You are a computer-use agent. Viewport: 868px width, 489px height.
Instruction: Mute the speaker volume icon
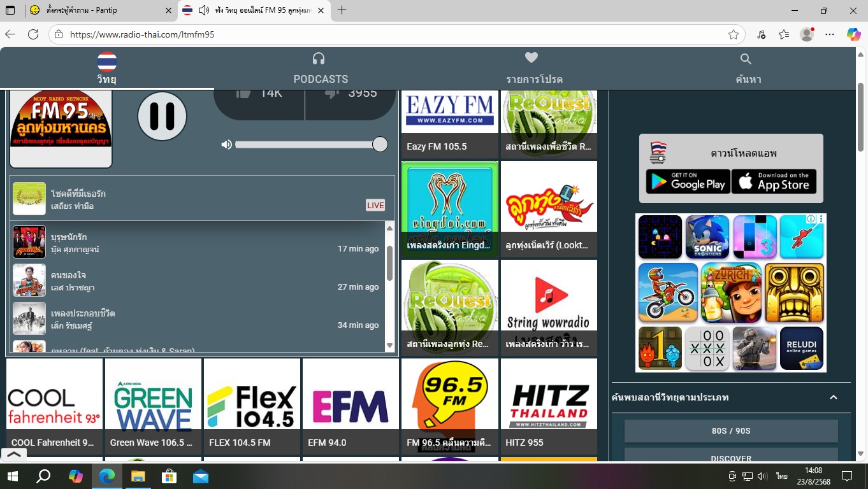[x=226, y=145]
